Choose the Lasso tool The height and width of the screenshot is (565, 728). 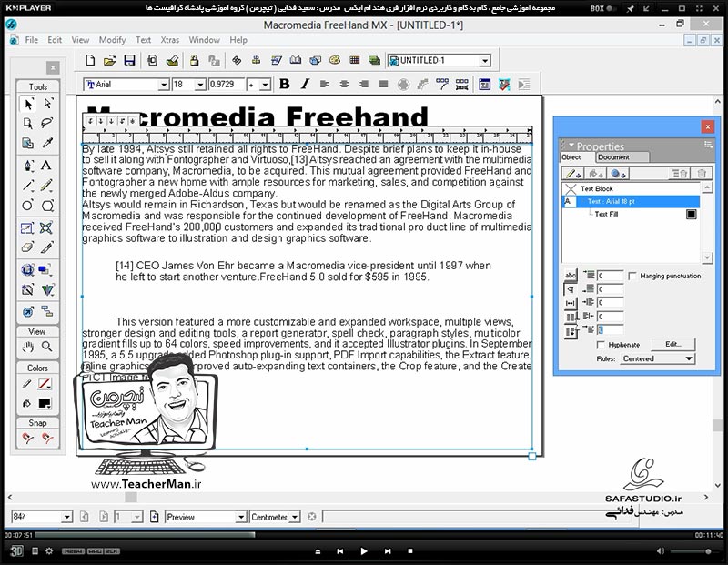click(x=47, y=123)
